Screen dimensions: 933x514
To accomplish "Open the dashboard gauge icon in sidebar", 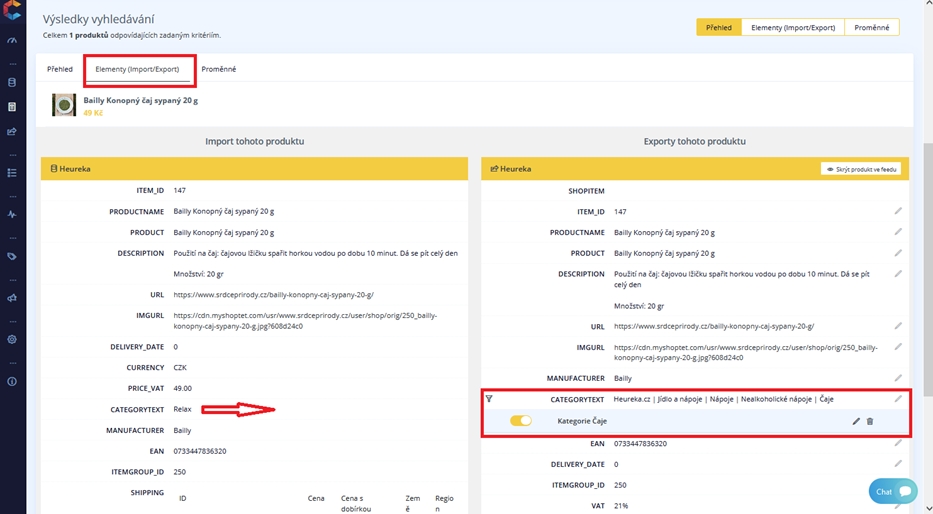I will tap(12, 41).
